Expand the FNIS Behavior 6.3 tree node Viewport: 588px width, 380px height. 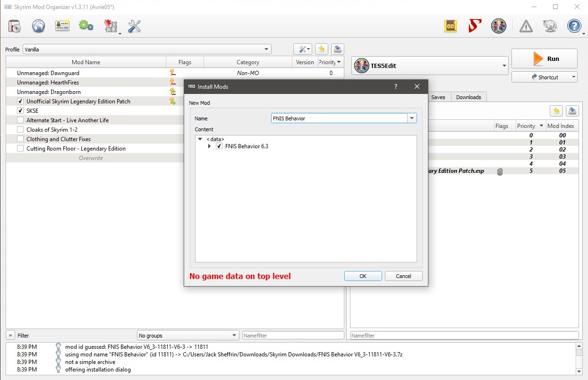point(210,146)
